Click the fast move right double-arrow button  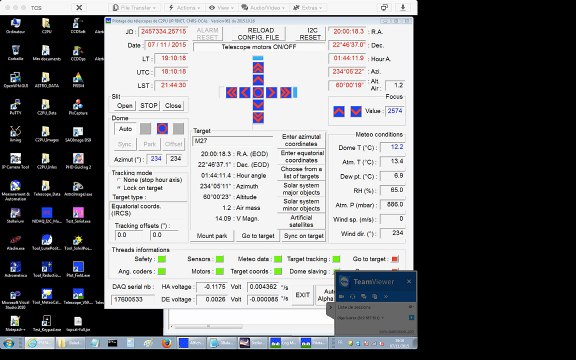point(285,93)
